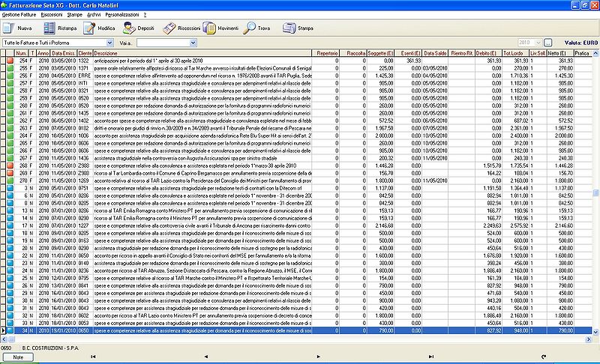Click the red status square of invoice 268
The height and width of the screenshot is (364, 600).
10,166
